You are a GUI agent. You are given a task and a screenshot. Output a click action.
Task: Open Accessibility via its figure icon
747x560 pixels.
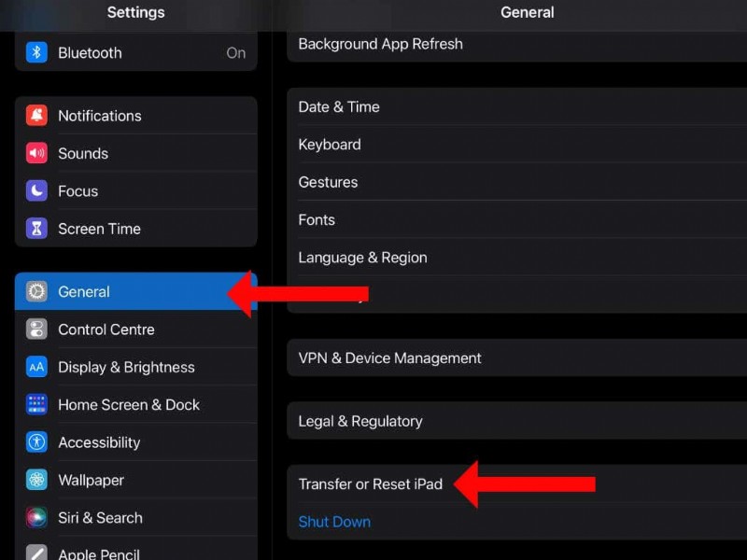[x=35, y=442]
